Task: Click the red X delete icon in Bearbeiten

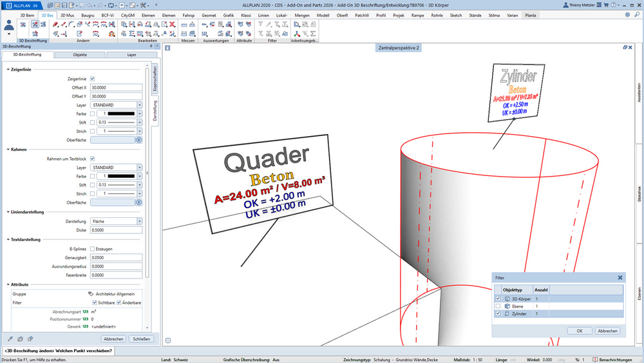Action: pos(172,25)
